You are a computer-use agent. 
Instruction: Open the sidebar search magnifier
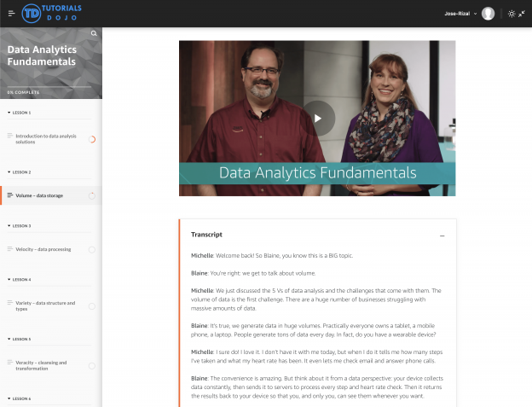94,34
